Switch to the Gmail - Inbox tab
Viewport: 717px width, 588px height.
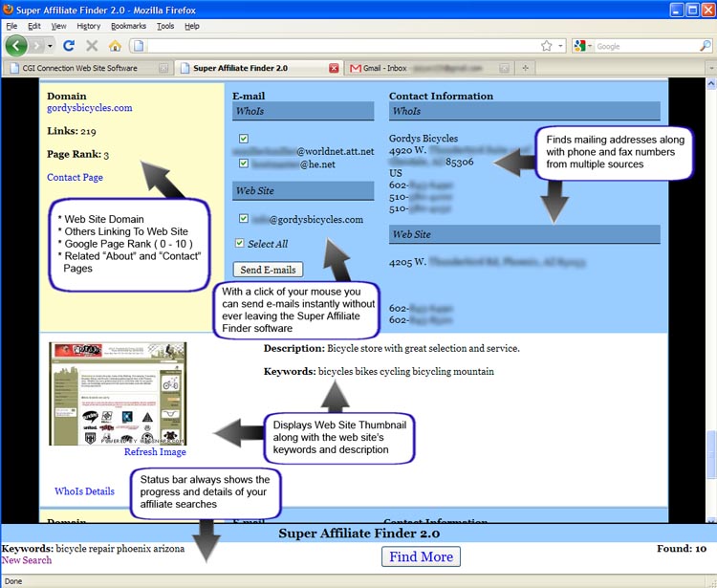[428, 68]
